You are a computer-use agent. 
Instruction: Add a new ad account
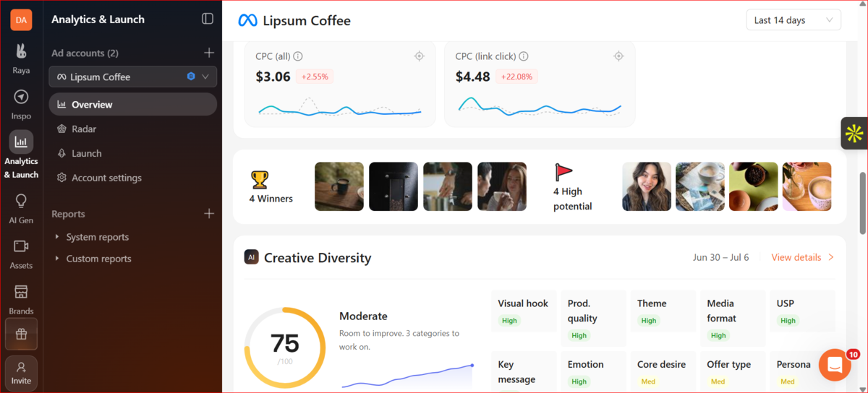coord(209,53)
